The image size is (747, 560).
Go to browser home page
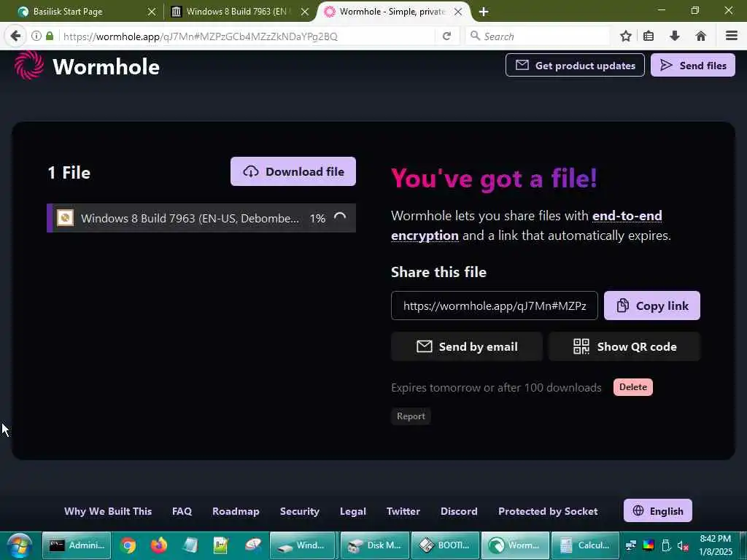701,36
